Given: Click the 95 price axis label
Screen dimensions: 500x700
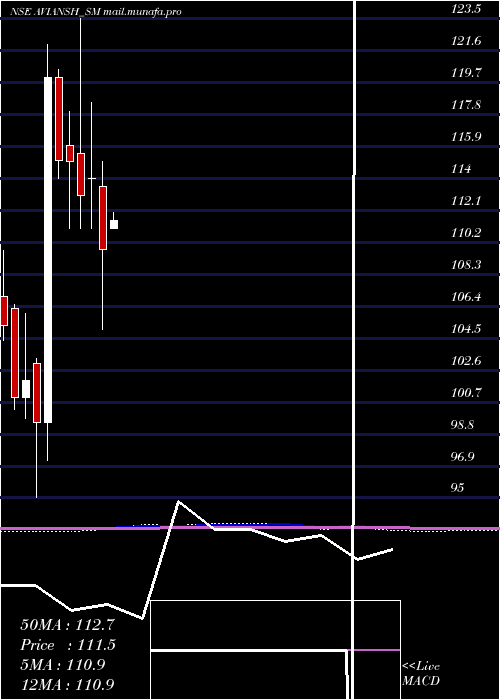Looking at the screenshot, I should tap(458, 488).
